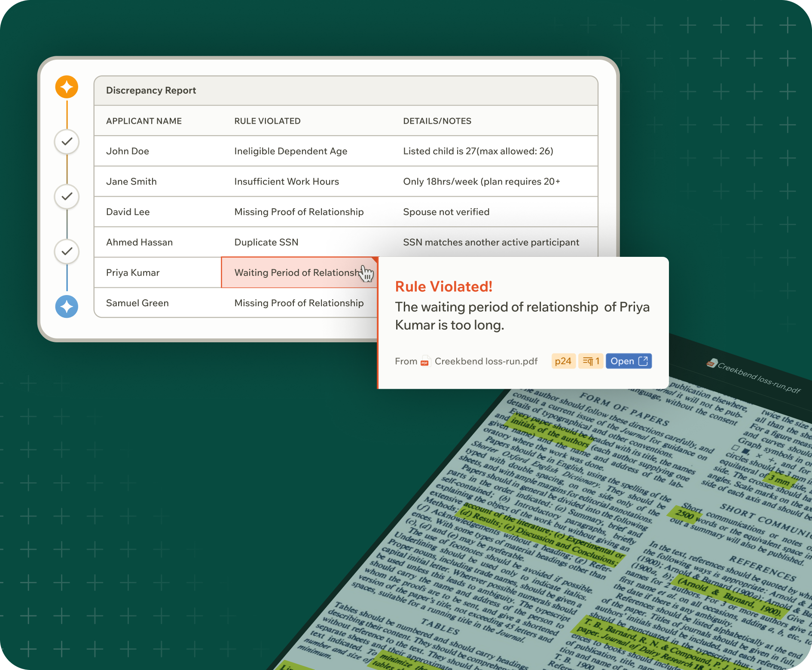This screenshot has height=670, width=812.
Task: Click the external link icon in Open button
Action: click(x=643, y=361)
